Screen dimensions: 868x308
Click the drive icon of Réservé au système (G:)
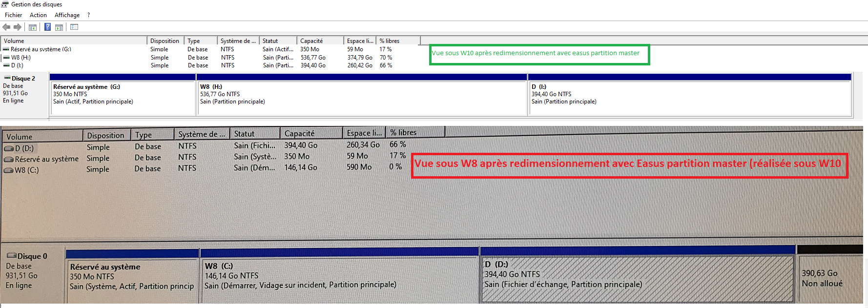click(6, 49)
